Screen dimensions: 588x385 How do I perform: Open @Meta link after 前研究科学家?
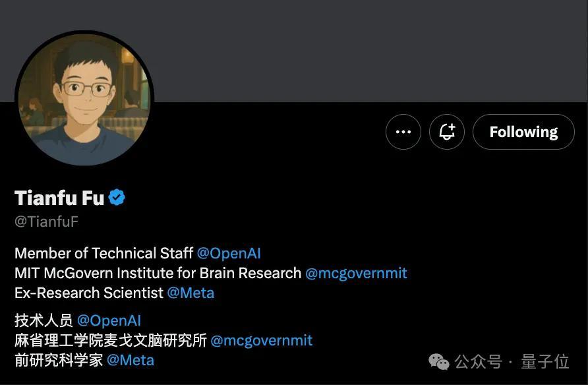[131, 360]
